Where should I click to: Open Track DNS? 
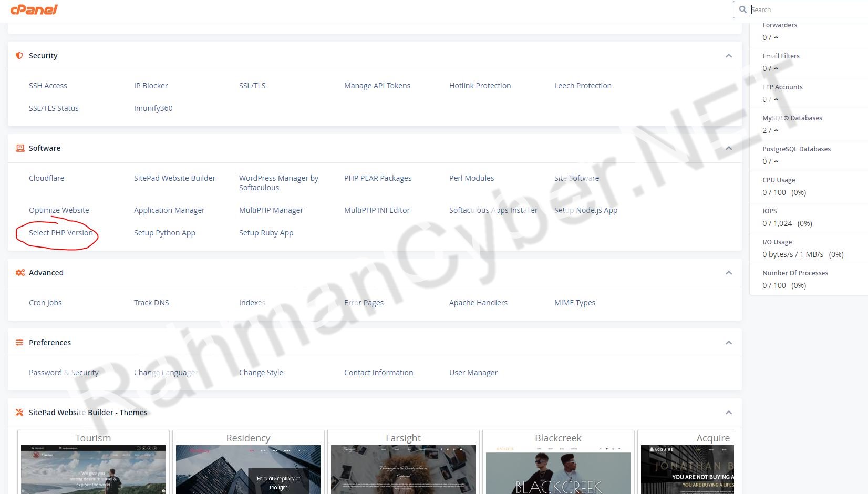click(151, 303)
